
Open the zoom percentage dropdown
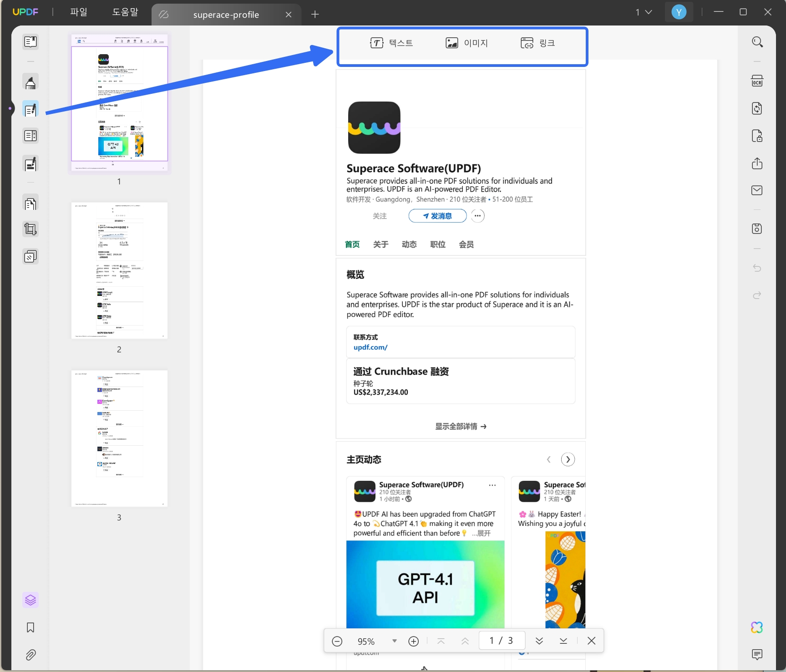(395, 641)
